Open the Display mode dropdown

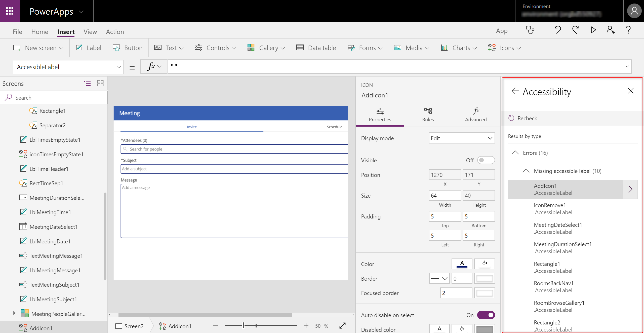[462, 138]
